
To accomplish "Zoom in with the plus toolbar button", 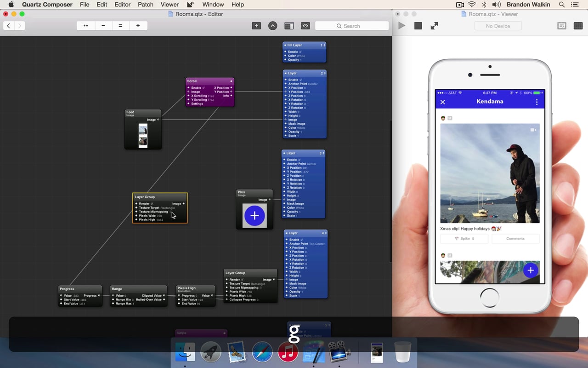I will pos(138,26).
